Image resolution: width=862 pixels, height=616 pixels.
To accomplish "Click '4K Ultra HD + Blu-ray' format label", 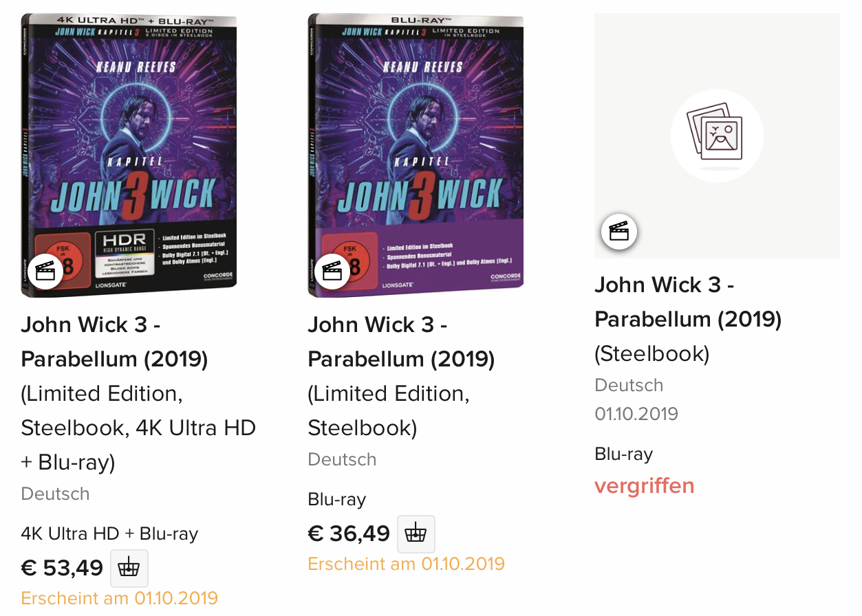I will (109, 533).
